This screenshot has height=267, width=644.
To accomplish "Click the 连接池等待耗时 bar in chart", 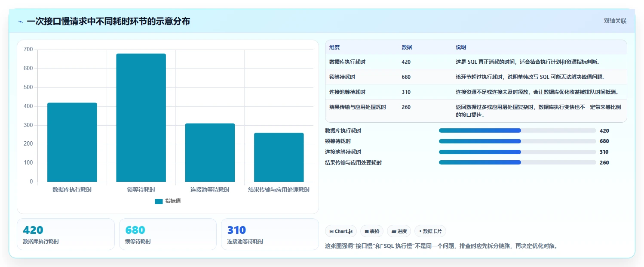I will (210, 152).
